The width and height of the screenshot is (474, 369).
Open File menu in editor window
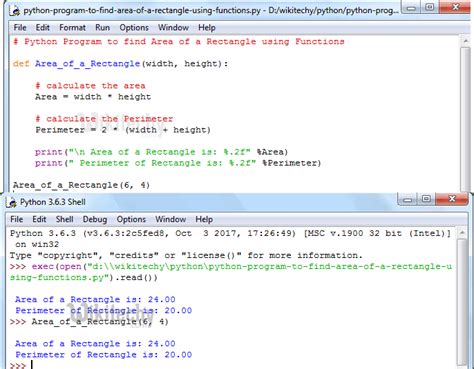pyautogui.click(x=20, y=28)
